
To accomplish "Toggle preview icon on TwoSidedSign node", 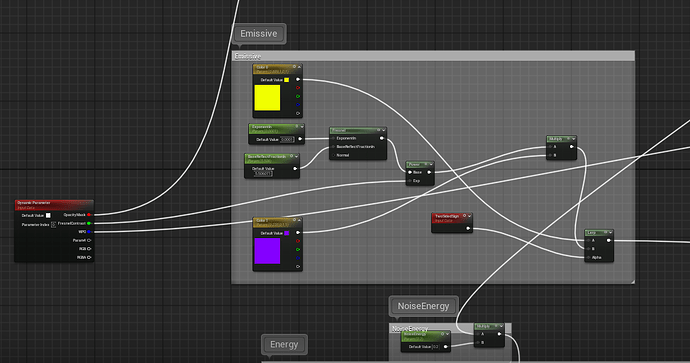I will [464, 216].
